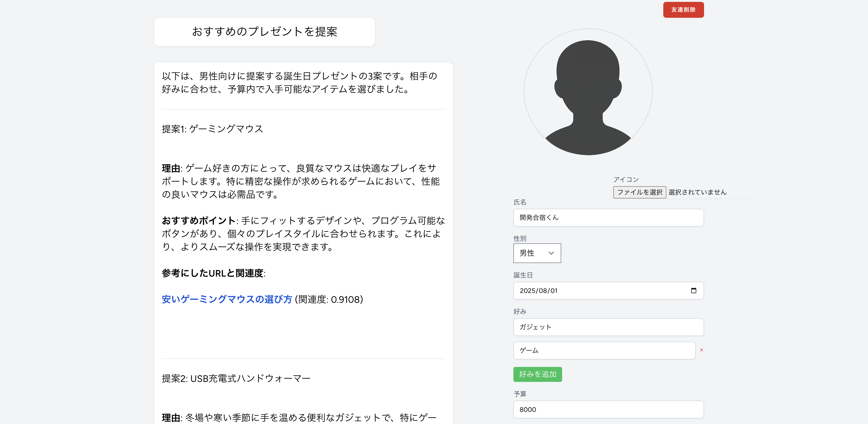Open the 安いゲーミングマウスの選び方 link
This screenshot has height=424, width=868.
[226, 299]
